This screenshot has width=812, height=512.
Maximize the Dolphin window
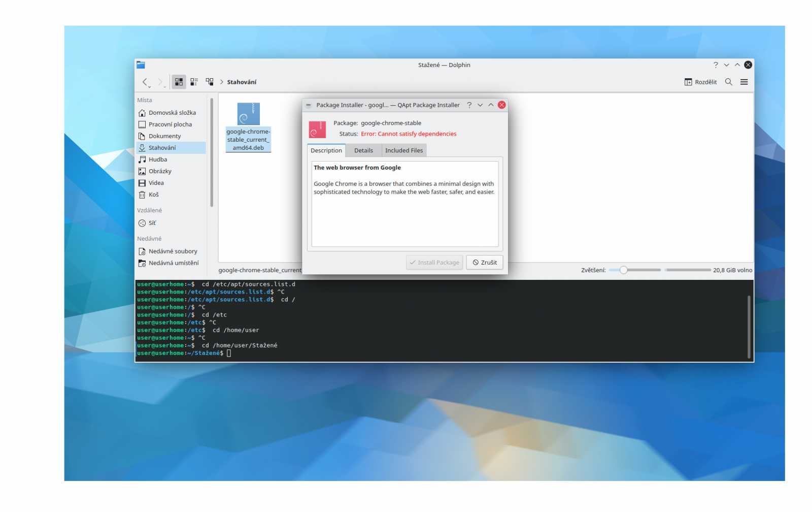pos(737,65)
